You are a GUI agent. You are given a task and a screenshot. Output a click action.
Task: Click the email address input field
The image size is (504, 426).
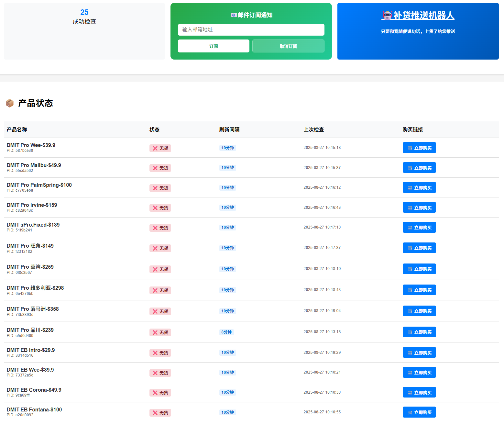pos(251,30)
